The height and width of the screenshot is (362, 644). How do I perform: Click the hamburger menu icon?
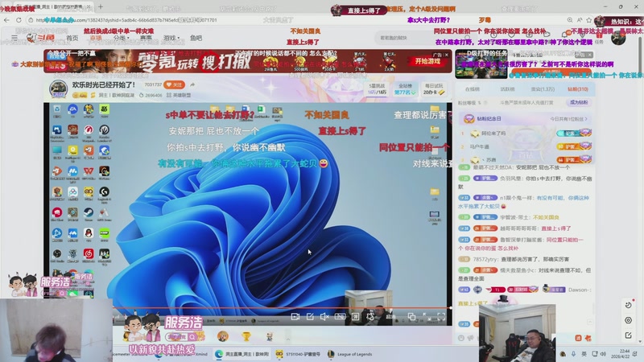tap(14, 38)
